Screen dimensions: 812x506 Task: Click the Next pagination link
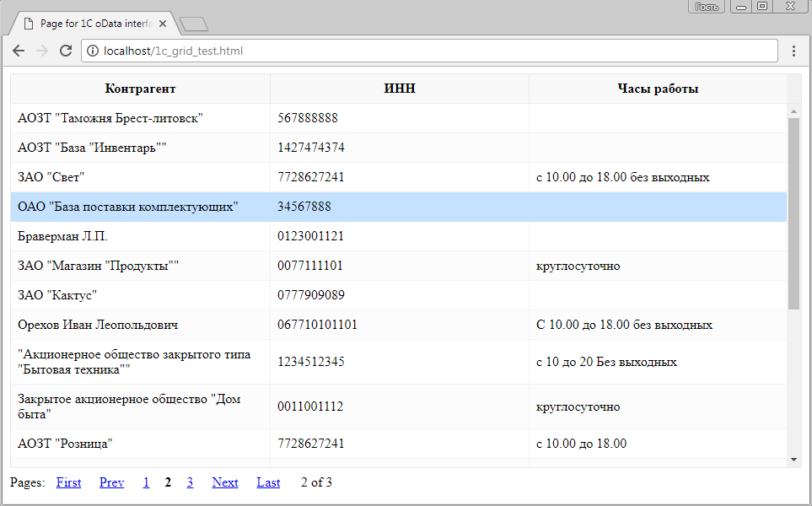[x=225, y=482]
